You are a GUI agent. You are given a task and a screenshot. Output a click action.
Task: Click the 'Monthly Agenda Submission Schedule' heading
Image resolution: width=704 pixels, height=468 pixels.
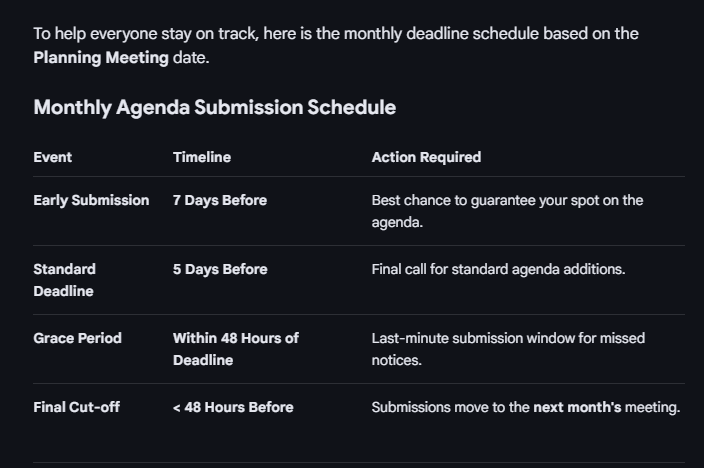[x=215, y=107]
